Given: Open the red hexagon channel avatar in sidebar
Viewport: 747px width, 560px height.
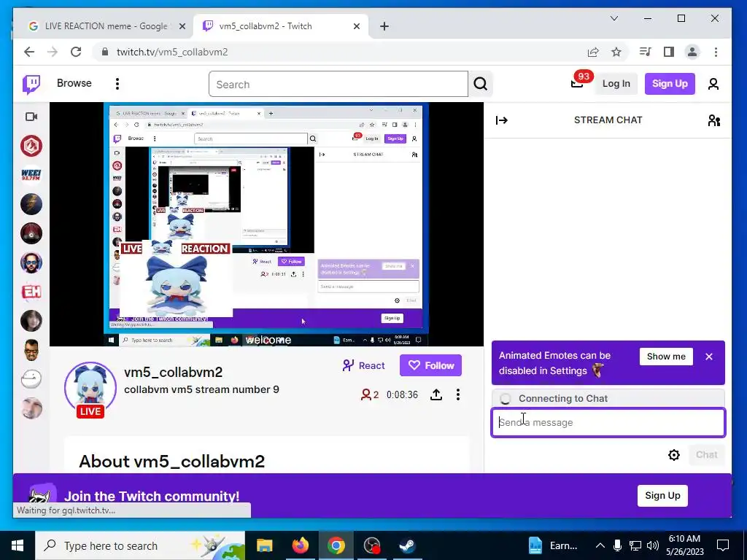Looking at the screenshot, I should tap(31, 146).
